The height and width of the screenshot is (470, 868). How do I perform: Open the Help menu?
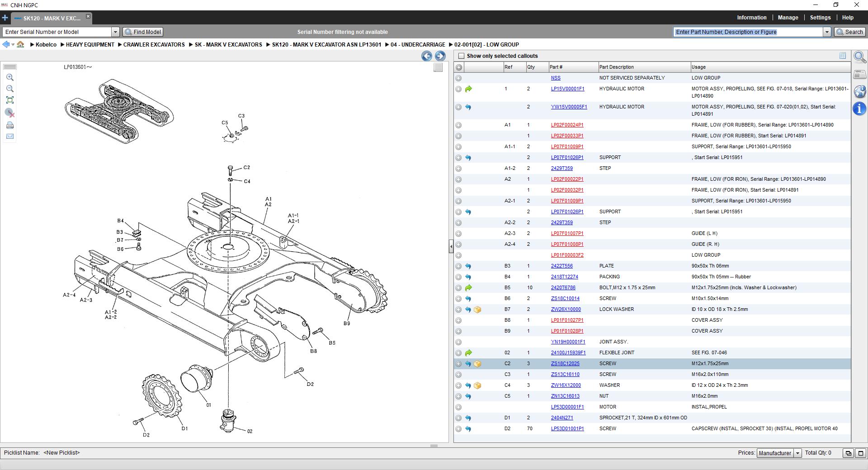pyautogui.click(x=848, y=18)
